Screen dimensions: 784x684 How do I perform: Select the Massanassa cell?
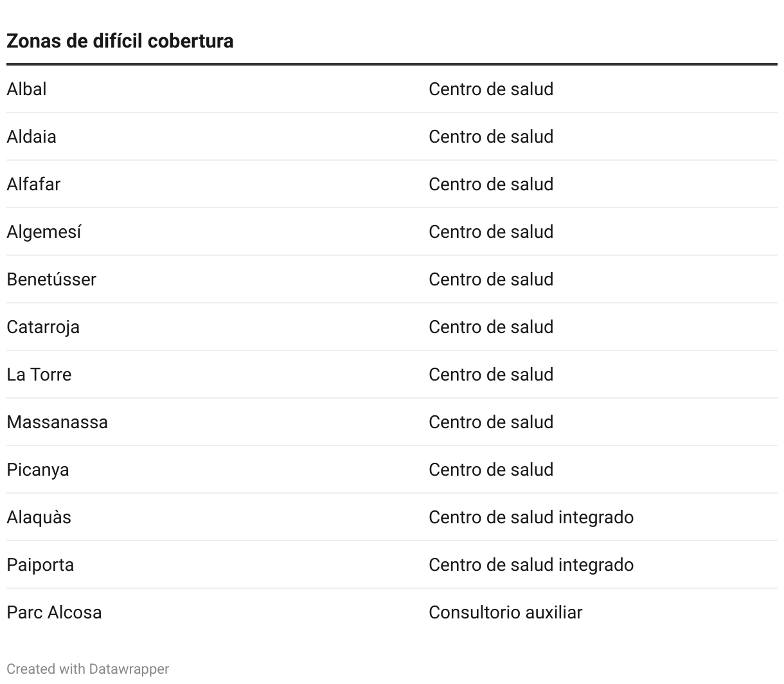pos(57,422)
